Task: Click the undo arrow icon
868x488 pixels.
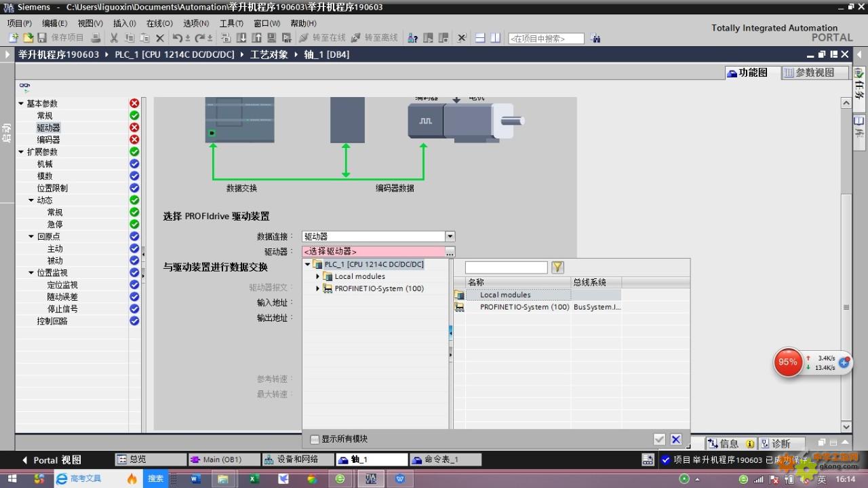Action: coord(178,38)
